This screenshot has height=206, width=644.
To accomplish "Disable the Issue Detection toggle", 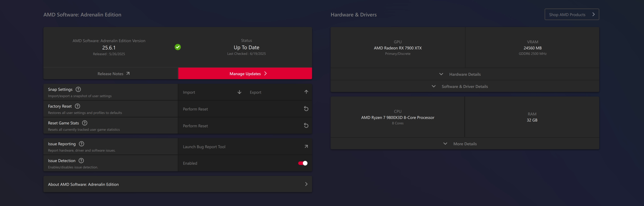I will coord(303,163).
